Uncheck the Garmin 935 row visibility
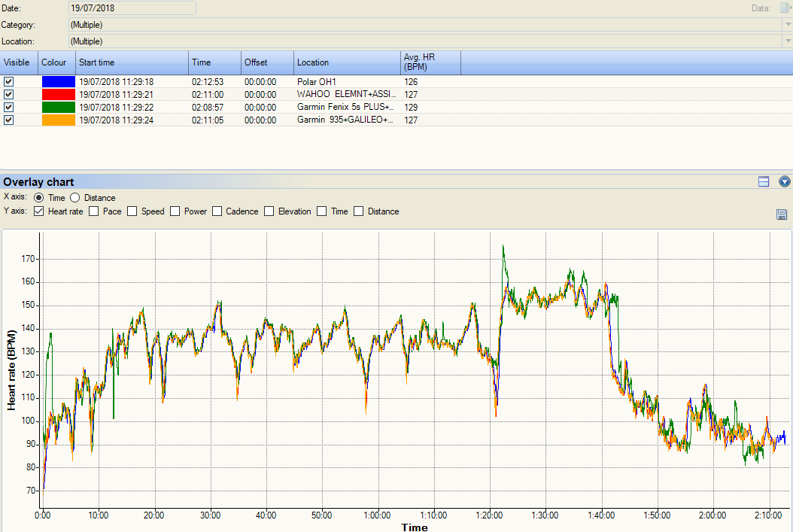Screen dimensions: 793x532 pos(9,120)
